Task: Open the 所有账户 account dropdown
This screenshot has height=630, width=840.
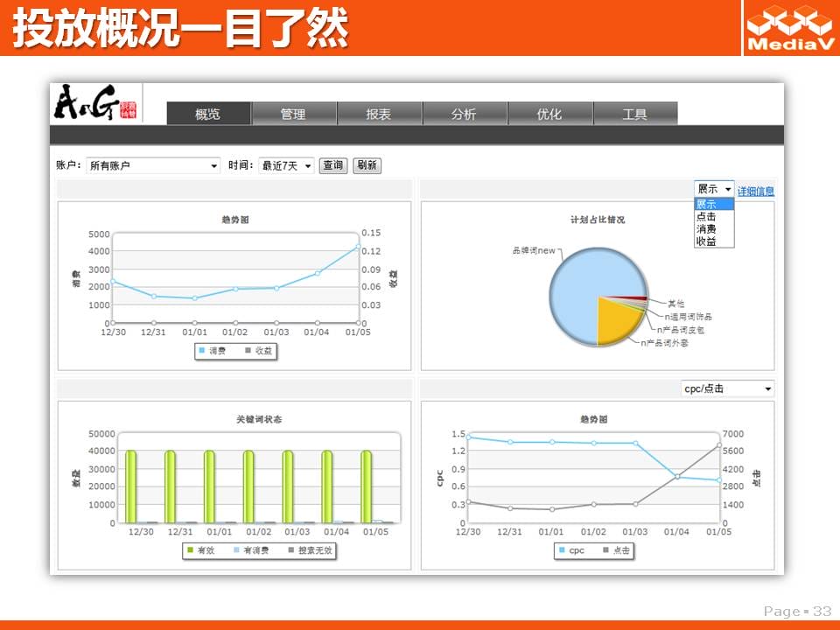Action: (153, 165)
